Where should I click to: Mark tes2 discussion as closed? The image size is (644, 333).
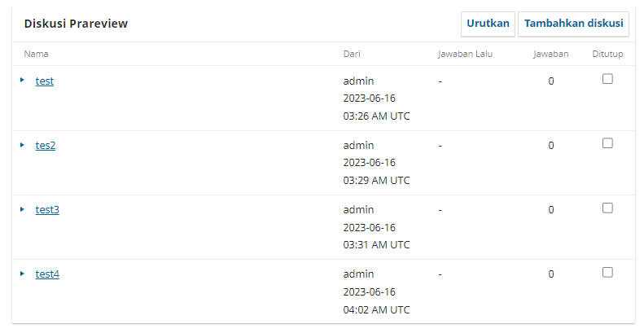point(607,143)
